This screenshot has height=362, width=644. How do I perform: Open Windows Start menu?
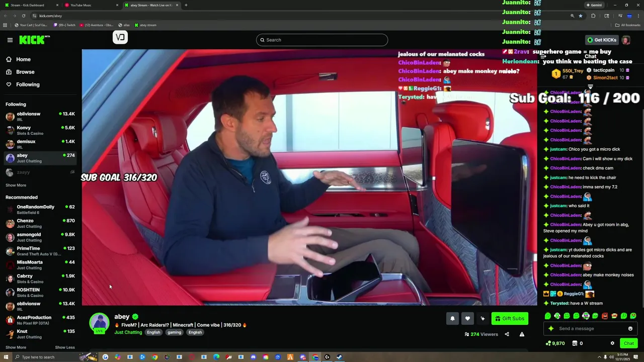click(5, 357)
